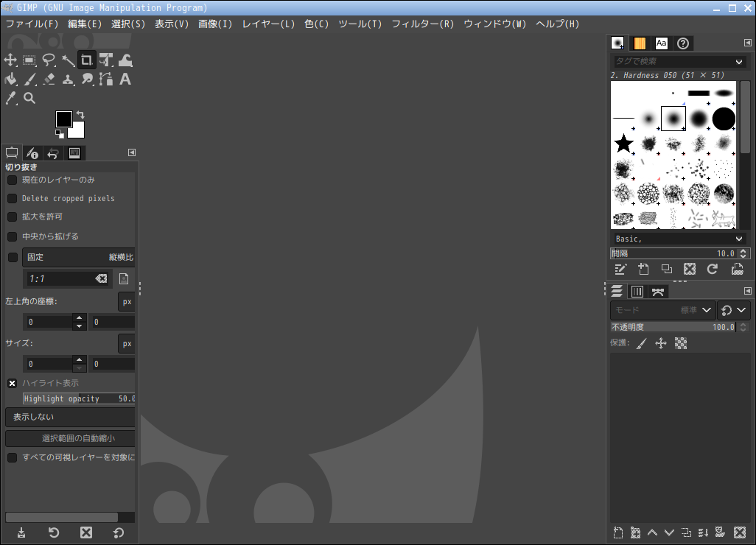Enable Delete cropped pixels checkbox
756x545 pixels.
pos(12,199)
